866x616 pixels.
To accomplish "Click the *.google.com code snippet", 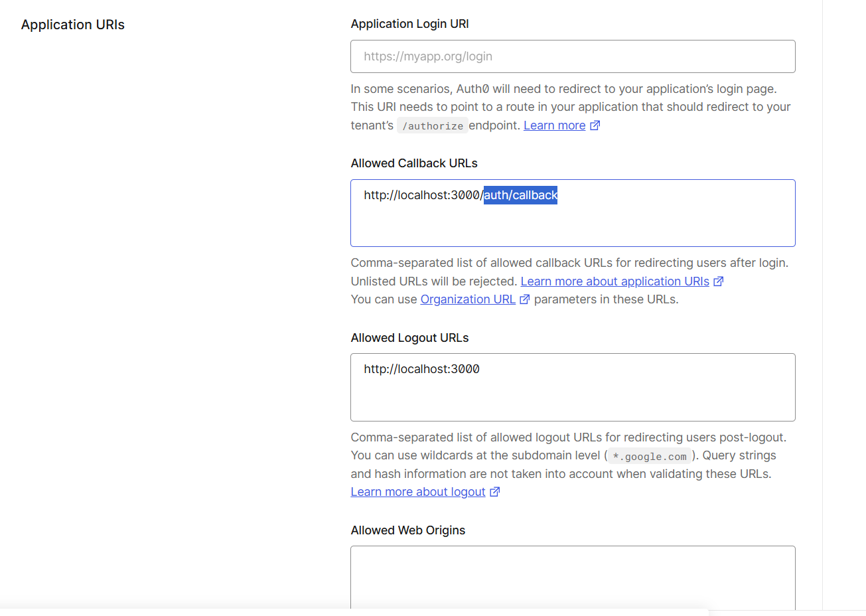I will coord(650,456).
